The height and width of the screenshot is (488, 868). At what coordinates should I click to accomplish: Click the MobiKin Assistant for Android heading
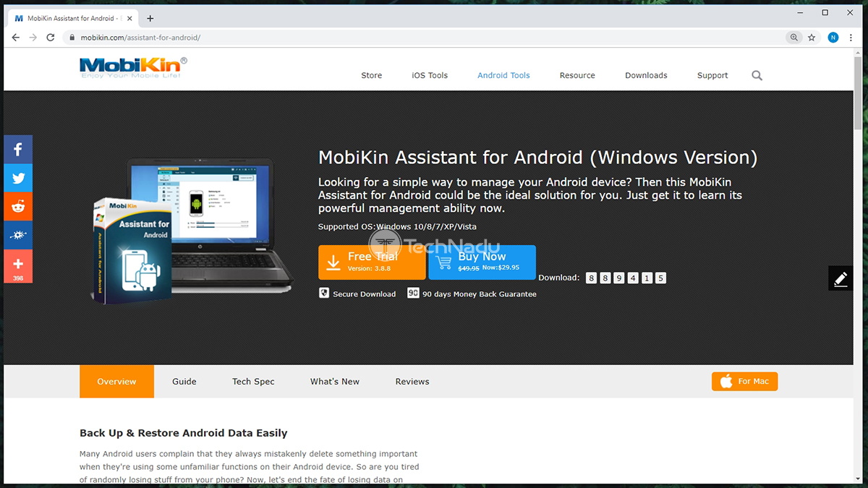pos(538,158)
